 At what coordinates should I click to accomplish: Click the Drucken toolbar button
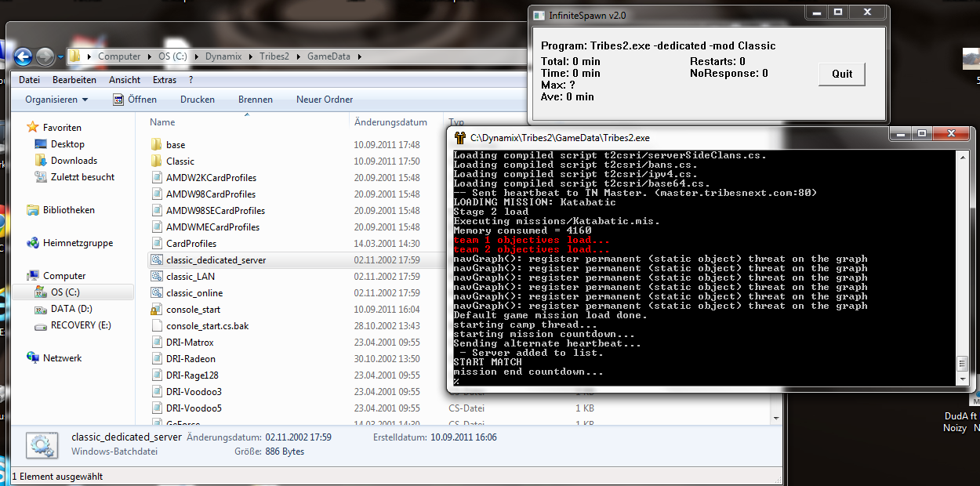click(x=198, y=100)
